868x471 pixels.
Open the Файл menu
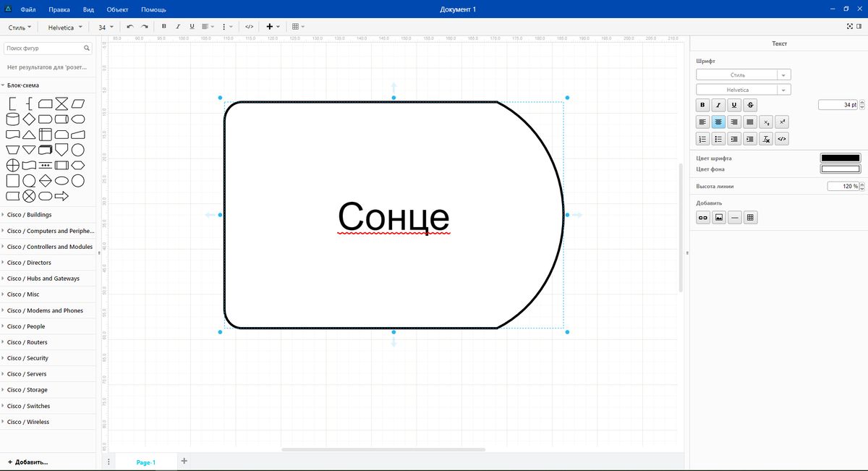(28, 9)
